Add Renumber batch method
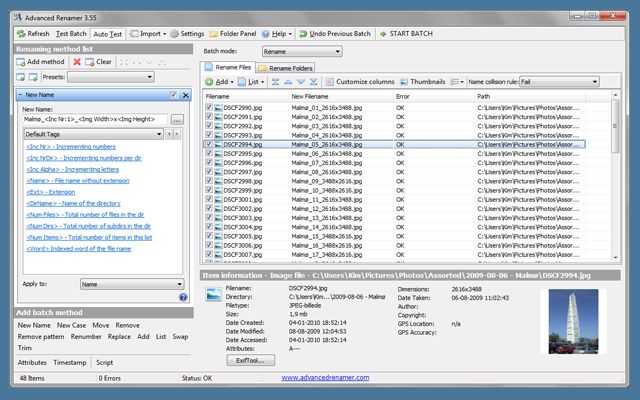This screenshot has height=400, width=640. (x=86, y=337)
